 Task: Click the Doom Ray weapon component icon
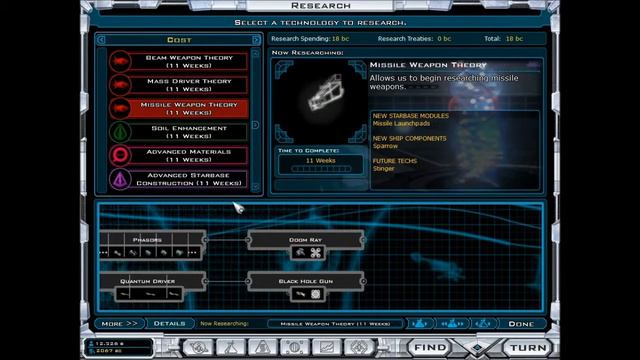[300, 253]
